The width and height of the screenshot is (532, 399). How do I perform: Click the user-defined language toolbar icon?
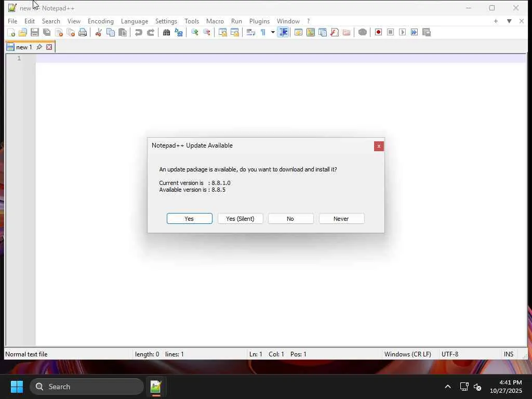299,32
